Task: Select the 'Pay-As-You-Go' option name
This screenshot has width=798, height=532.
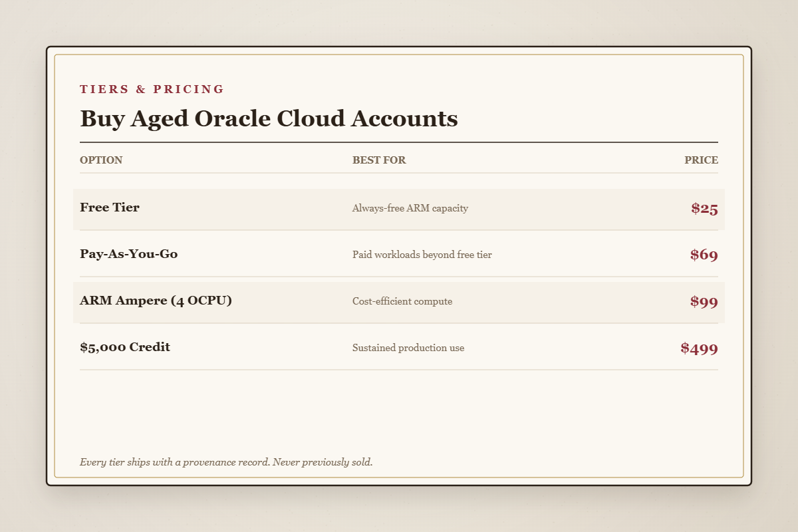Action: (129, 254)
